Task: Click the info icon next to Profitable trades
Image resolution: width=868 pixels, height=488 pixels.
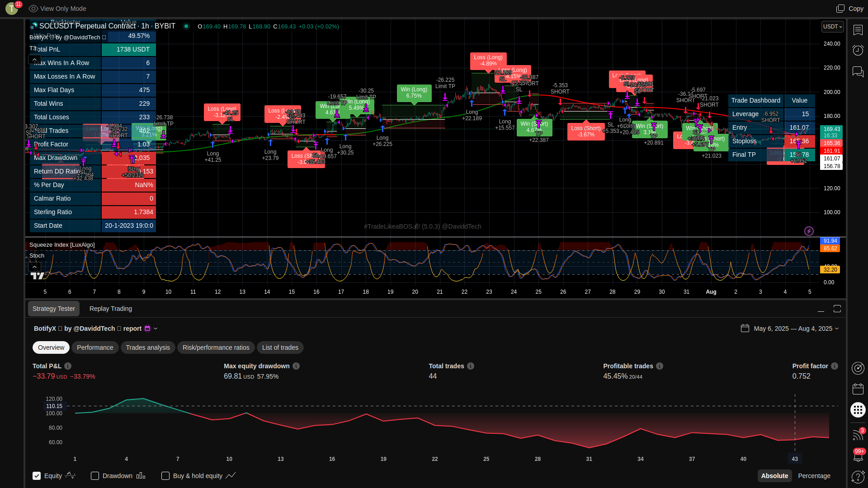Action: point(660,366)
